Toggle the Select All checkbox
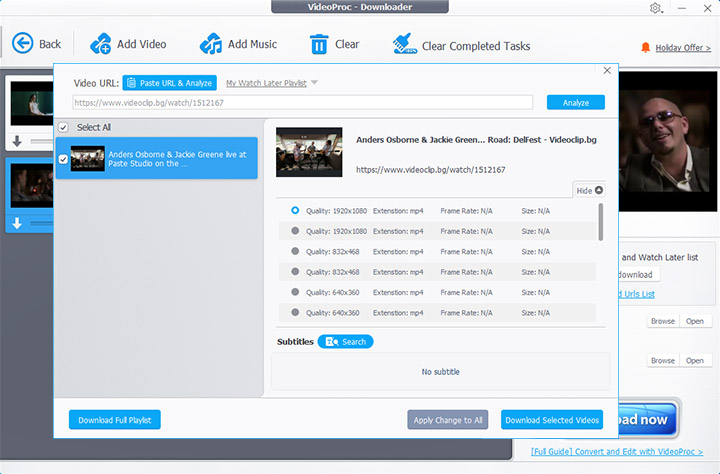 (64, 127)
